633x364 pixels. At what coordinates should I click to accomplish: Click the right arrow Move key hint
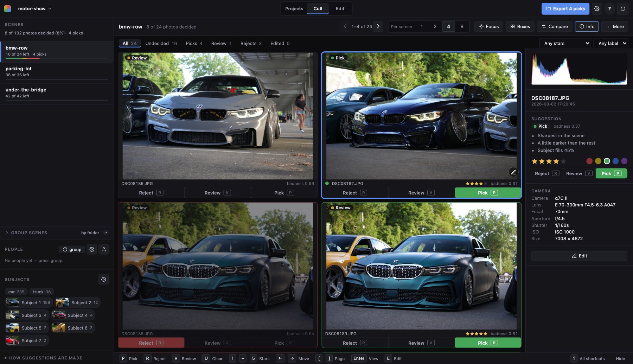click(292, 358)
